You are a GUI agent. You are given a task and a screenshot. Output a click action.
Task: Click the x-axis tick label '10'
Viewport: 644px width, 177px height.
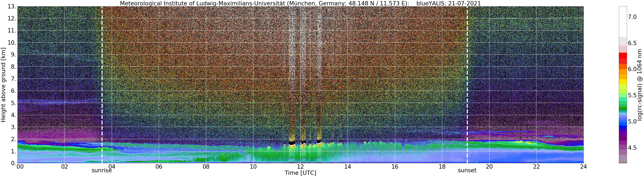pos(253,166)
